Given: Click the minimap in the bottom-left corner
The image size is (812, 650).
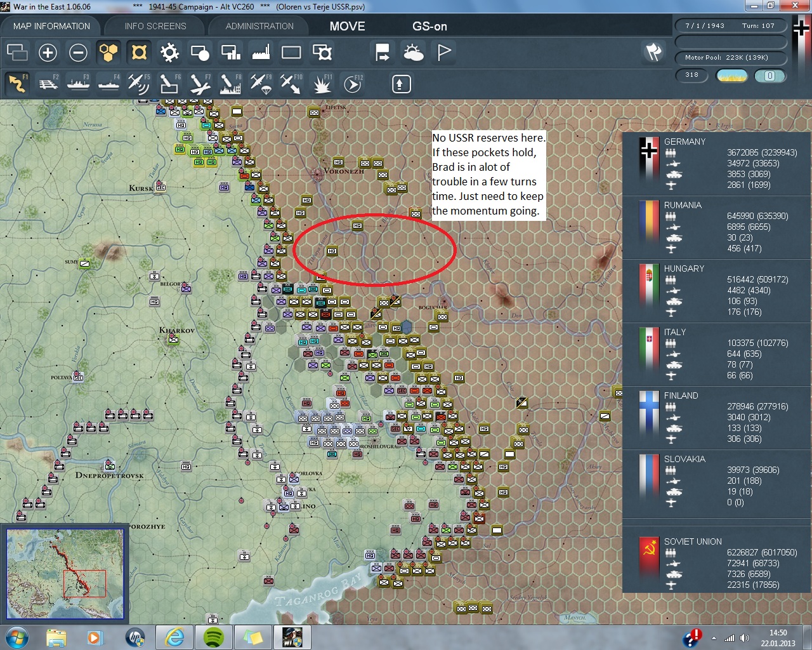Looking at the screenshot, I should (x=65, y=574).
